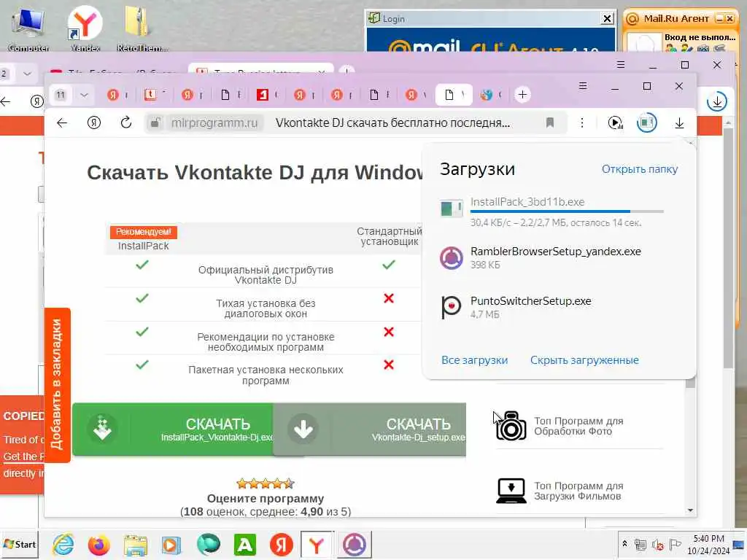The height and width of the screenshot is (560, 747).
Task: Go back using the browser back arrow
Action: pos(62,122)
